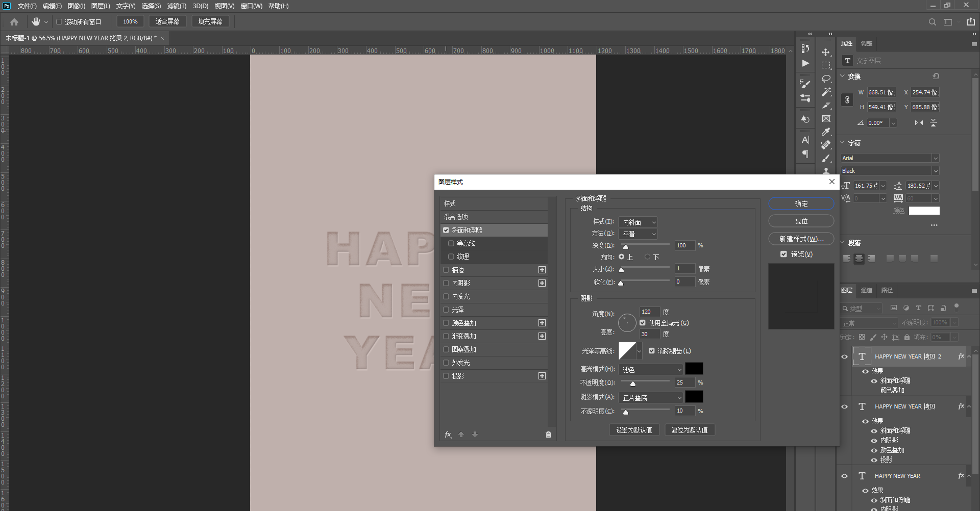Select the Move tool in the toolbar
The width and height of the screenshot is (980, 511).
click(825, 53)
